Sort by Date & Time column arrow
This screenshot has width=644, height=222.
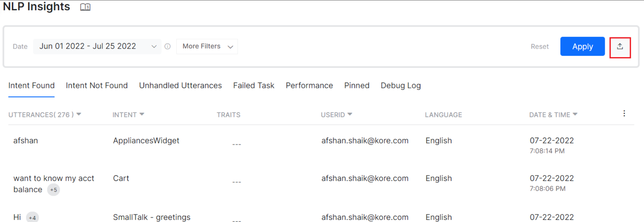[x=575, y=114]
